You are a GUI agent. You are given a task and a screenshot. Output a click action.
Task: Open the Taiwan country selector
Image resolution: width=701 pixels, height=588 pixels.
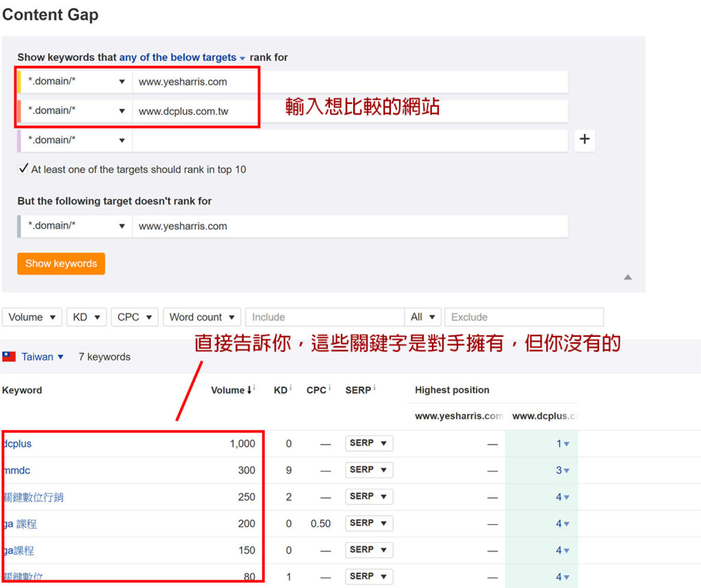pos(42,357)
